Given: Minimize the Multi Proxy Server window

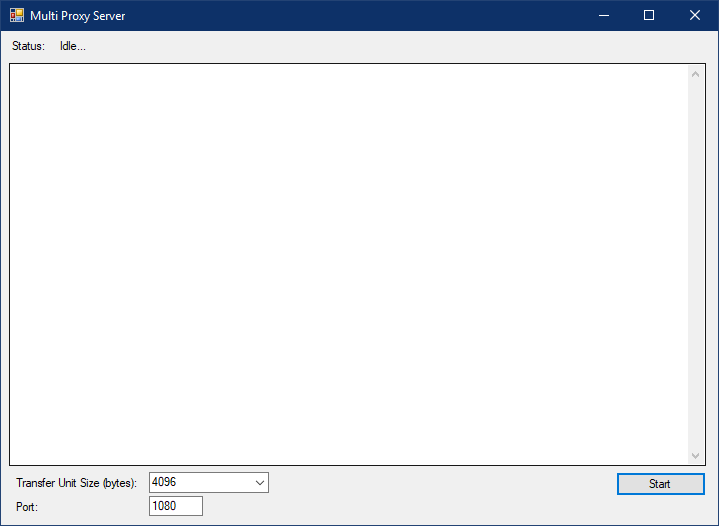Looking at the screenshot, I should pyautogui.click(x=603, y=16).
